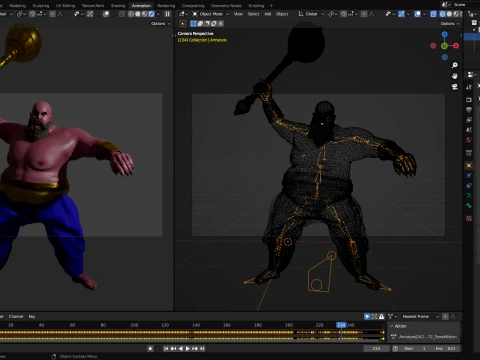This screenshot has width=480, height=360.
Task: Toggle proportional editing in right viewport header
Action: point(364,14)
